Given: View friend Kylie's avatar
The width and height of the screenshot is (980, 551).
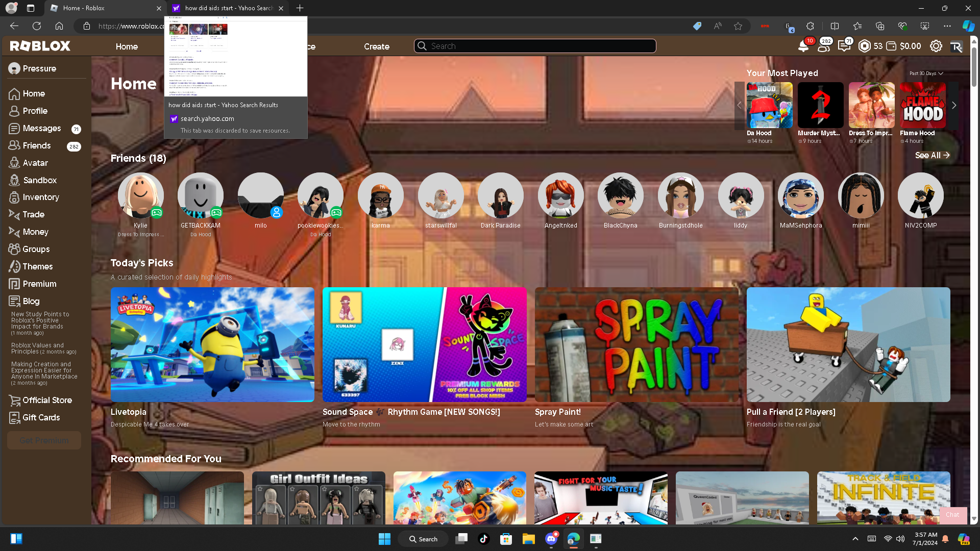Looking at the screenshot, I should click(140, 195).
